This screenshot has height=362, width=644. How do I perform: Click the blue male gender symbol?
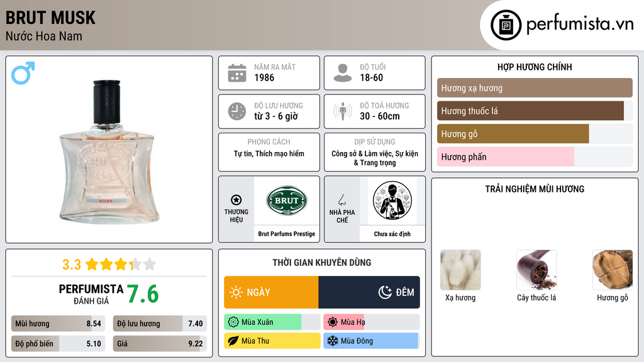23,73
